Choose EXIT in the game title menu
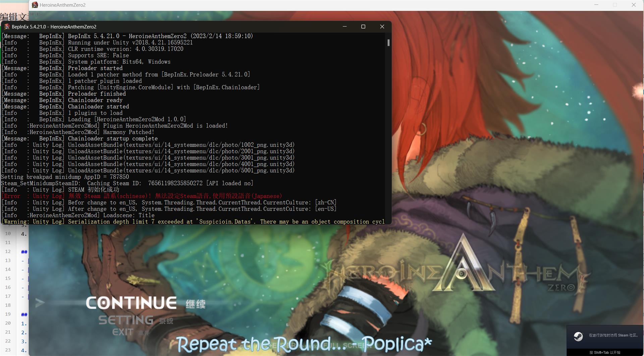Image resolution: width=644 pixels, height=356 pixels. 123,332
